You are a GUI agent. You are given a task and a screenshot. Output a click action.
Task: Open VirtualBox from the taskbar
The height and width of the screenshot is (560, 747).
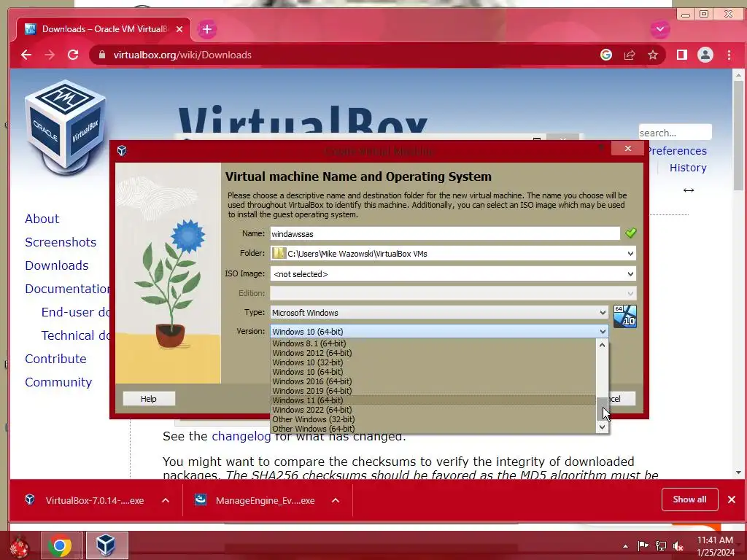click(x=106, y=545)
